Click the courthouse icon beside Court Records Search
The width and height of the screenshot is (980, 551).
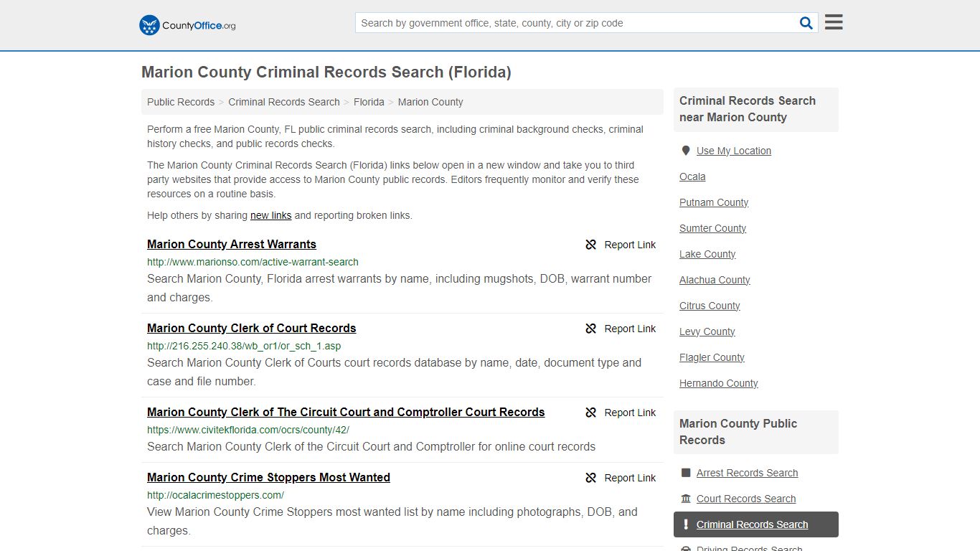click(686, 499)
